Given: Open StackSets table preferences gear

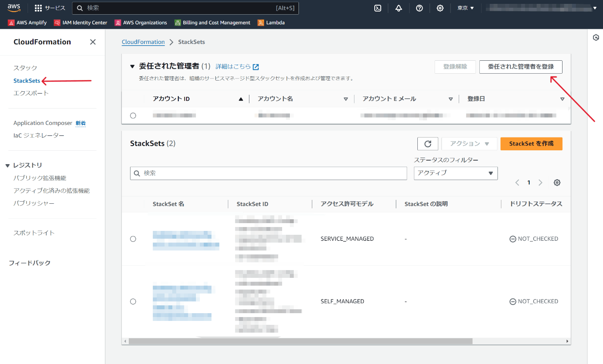Looking at the screenshot, I should coord(557,183).
